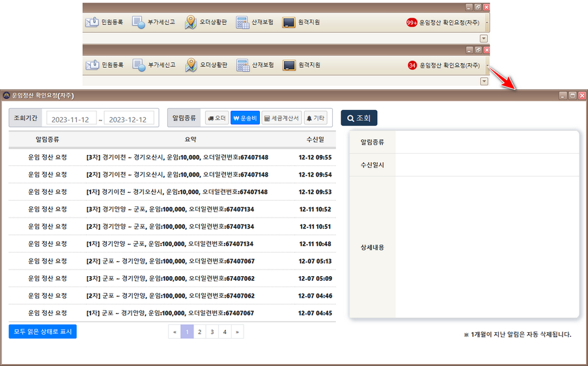Open 원격지원 monitor icon in second toolbar
Viewport: 588px width, 366px height.
point(289,65)
